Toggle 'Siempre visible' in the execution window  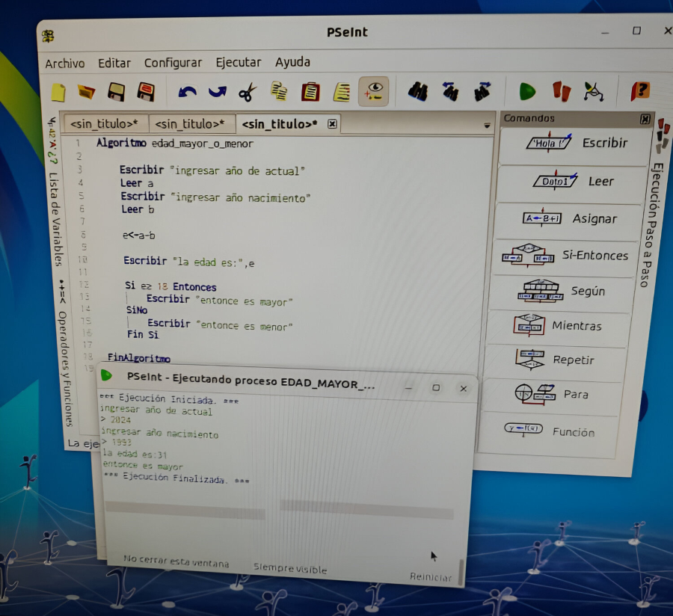pyautogui.click(x=290, y=568)
